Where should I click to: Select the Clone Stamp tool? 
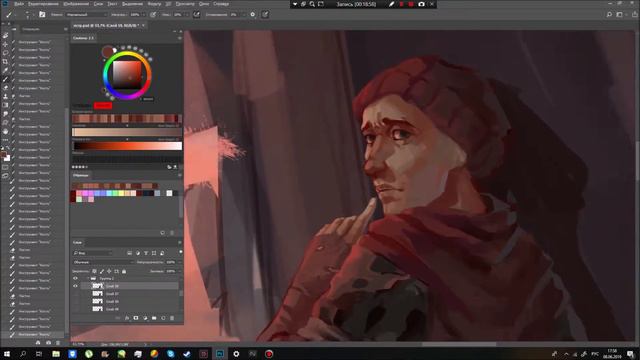pyautogui.click(x=5, y=97)
